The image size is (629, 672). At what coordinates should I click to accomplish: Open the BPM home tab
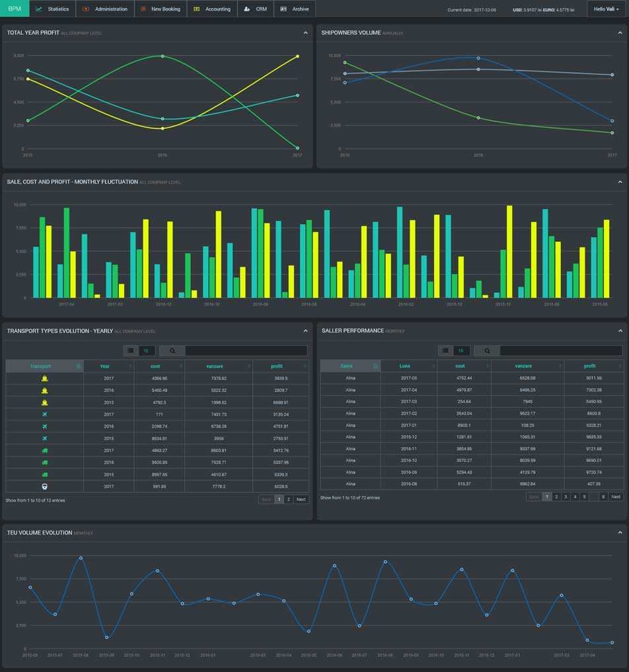pos(15,9)
